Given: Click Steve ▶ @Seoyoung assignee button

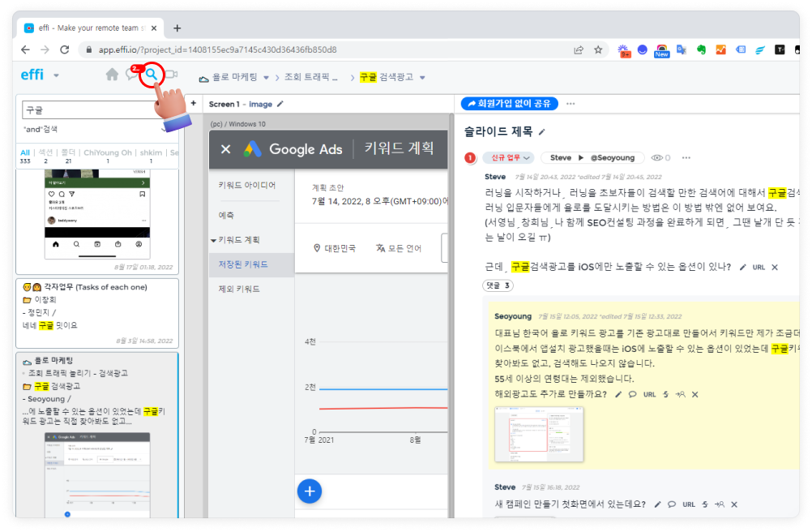Looking at the screenshot, I should [x=592, y=158].
